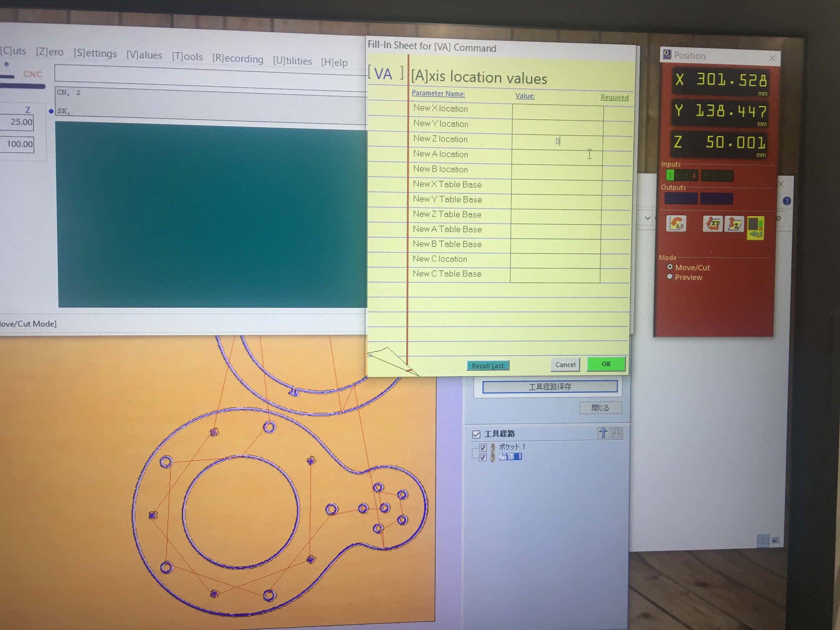Open the [Z]ero menu
840x630 pixels.
49,52
